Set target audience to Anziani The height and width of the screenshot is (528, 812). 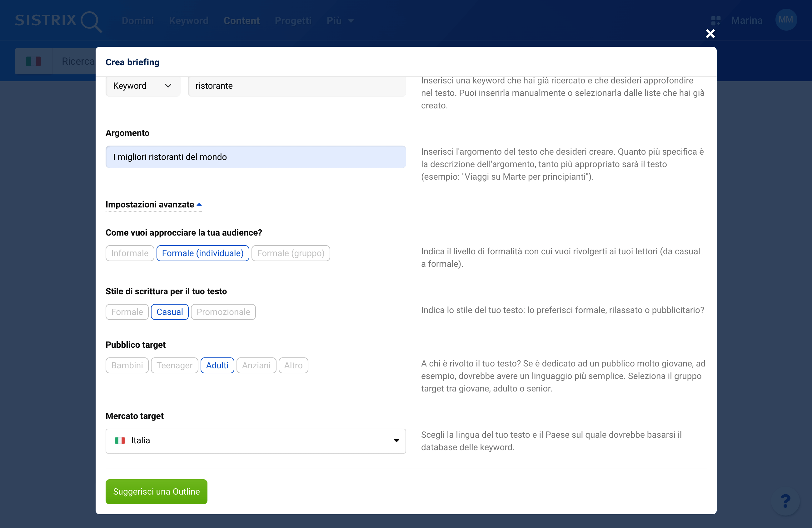point(256,365)
